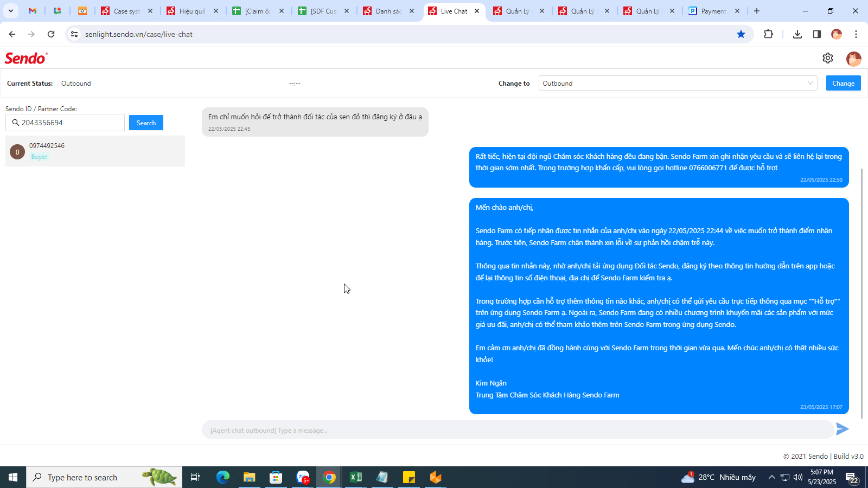Viewport: 868px width, 488px height.
Task: Open File Explorer from taskbar
Action: [x=249, y=477]
